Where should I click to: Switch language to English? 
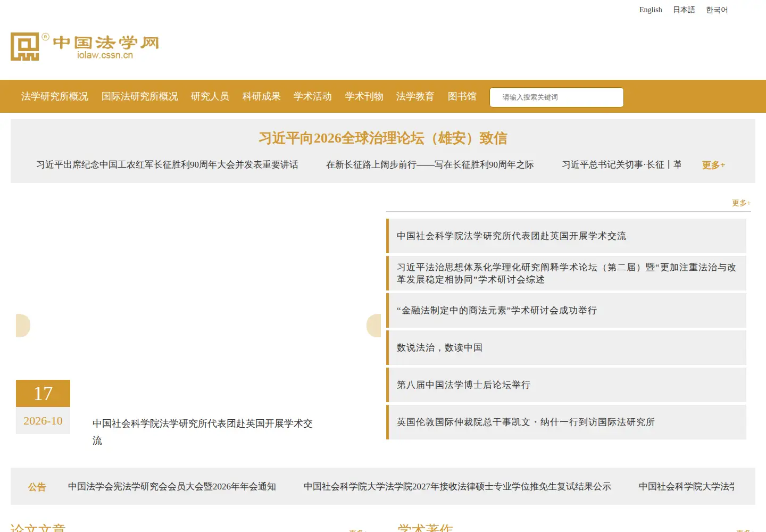click(651, 10)
